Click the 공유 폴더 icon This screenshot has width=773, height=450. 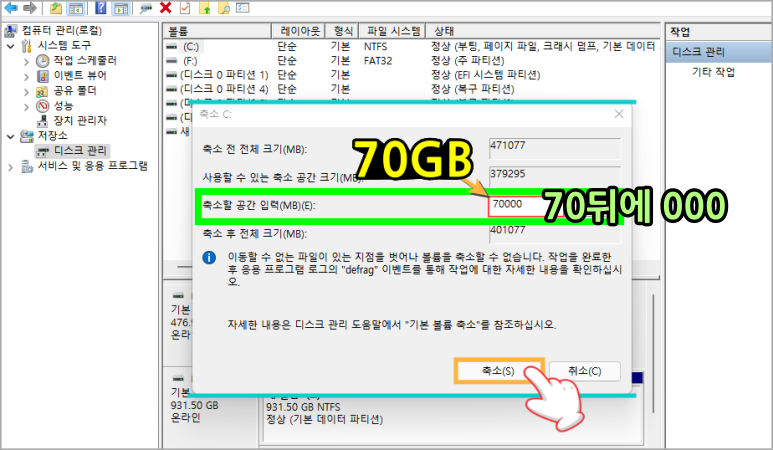[x=42, y=91]
